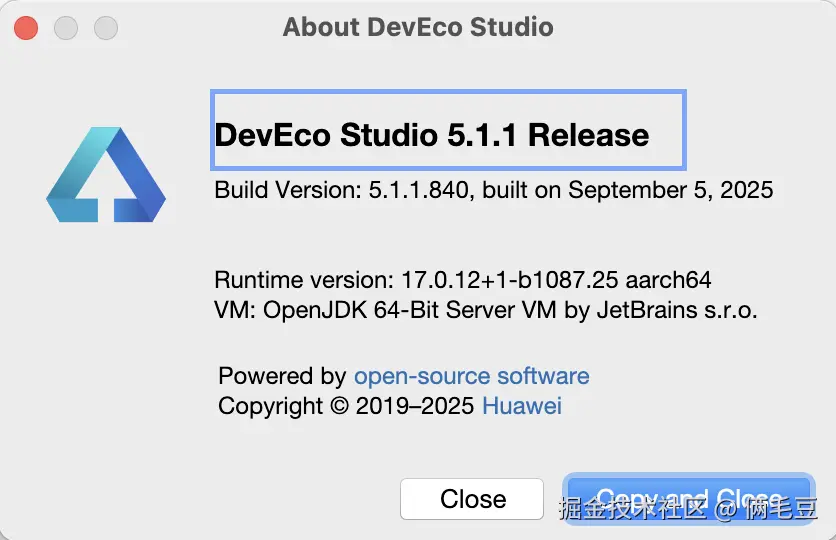Click the build number 5.1.1.840 text

(x=419, y=190)
